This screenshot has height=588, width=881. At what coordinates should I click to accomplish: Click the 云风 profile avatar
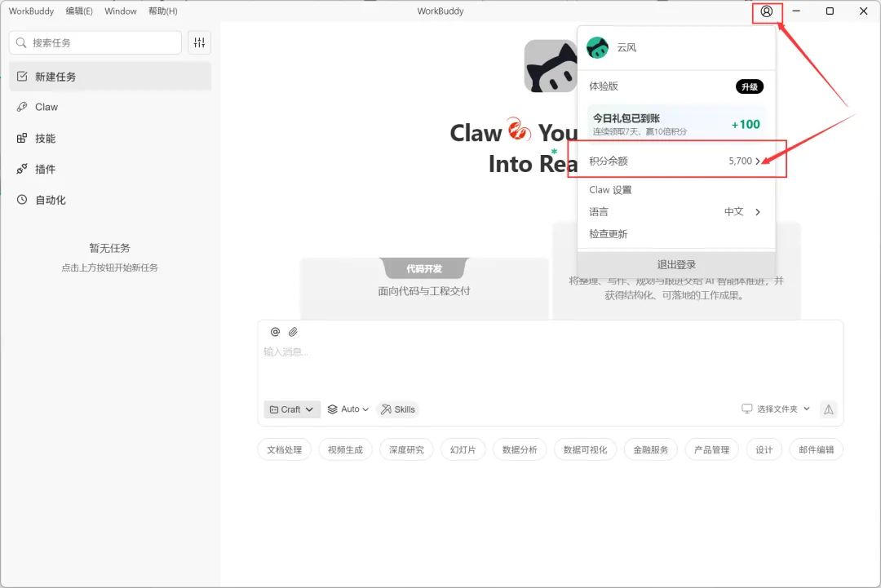[x=597, y=48]
